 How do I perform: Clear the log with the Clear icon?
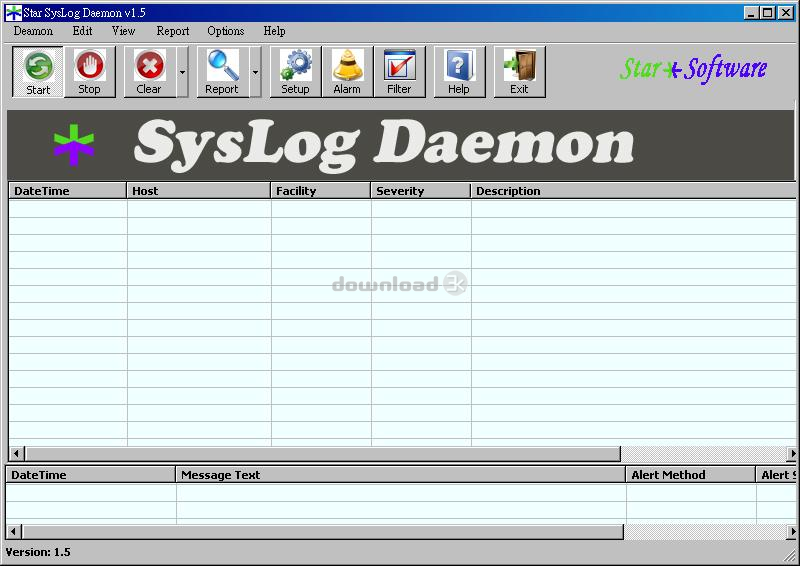[x=149, y=72]
